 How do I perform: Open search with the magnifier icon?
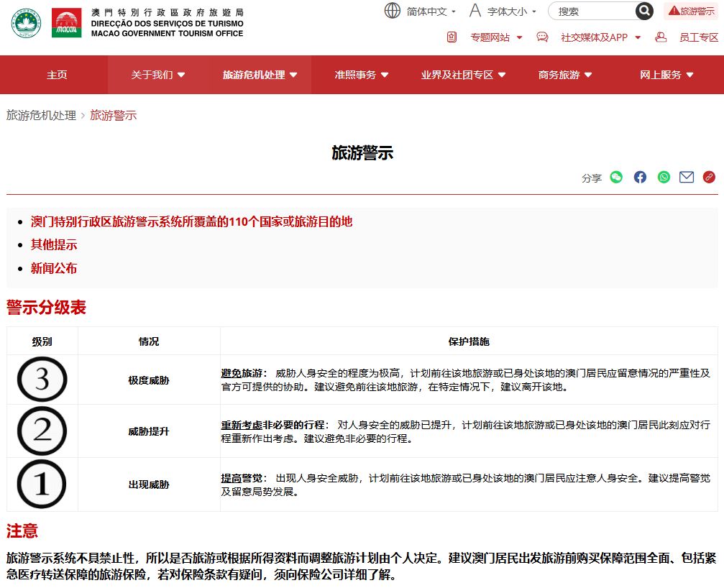click(x=644, y=11)
